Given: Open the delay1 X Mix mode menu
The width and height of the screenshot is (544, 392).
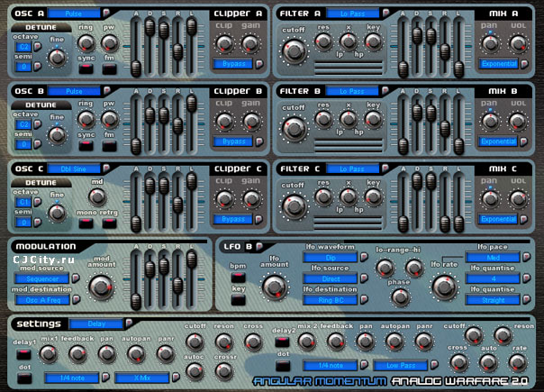Looking at the screenshot, I should [x=142, y=378].
